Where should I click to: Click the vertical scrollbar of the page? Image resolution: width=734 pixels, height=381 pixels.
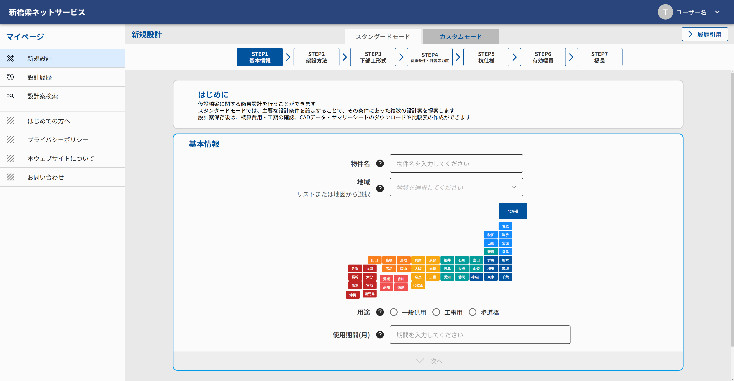point(732,209)
